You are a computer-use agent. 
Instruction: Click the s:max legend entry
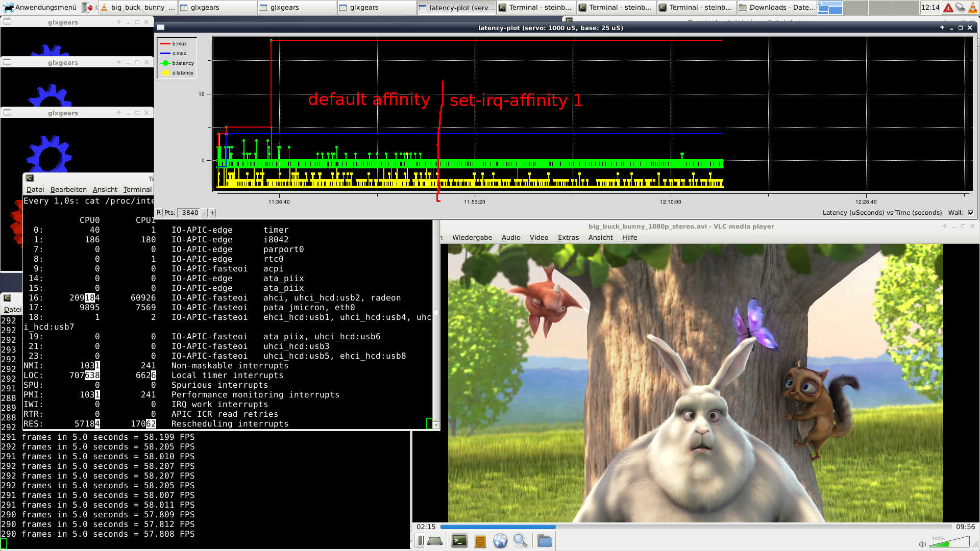tap(174, 54)
